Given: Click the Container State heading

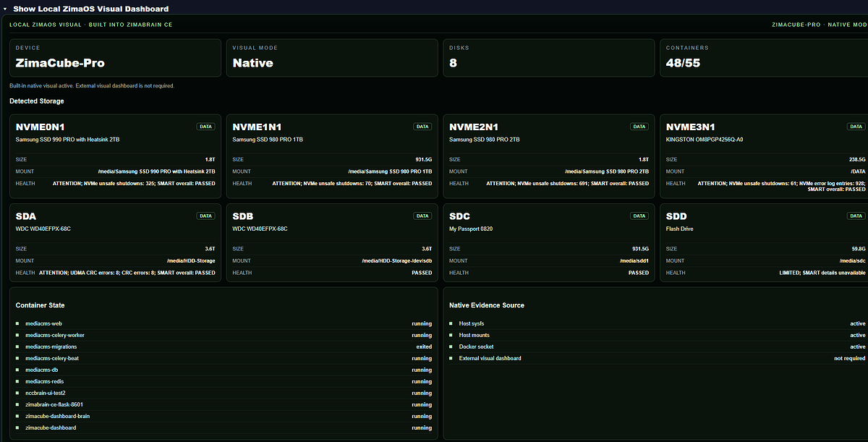Looking at the screenshot, I should pyautogui.click(x=40, y=305).
